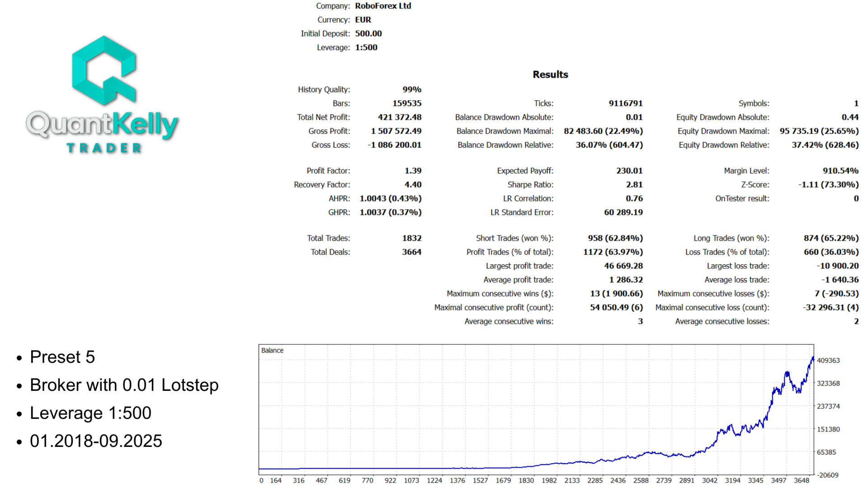Select Bars value 159535
Viewport: 868px width, 488px height.
407,103
